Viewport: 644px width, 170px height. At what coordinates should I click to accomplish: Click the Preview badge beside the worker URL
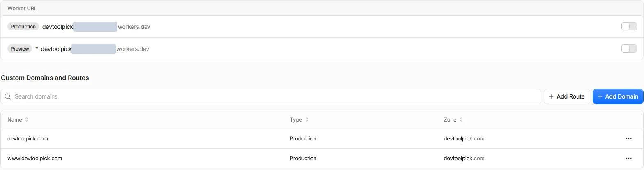tap(20, 49)
